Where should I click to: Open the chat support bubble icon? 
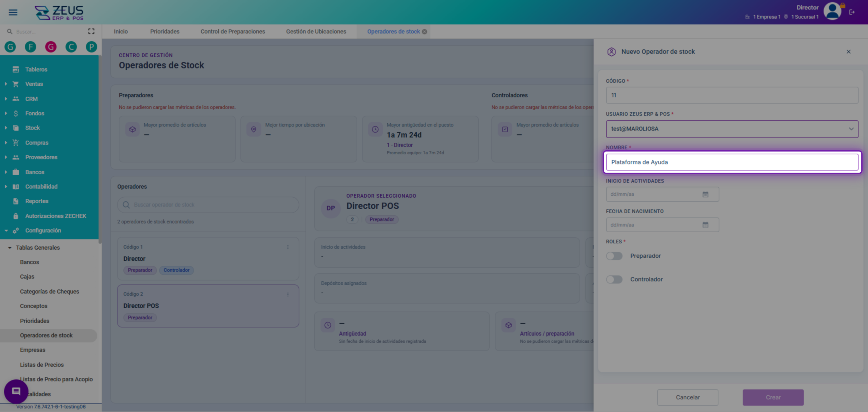coord(16,391)
